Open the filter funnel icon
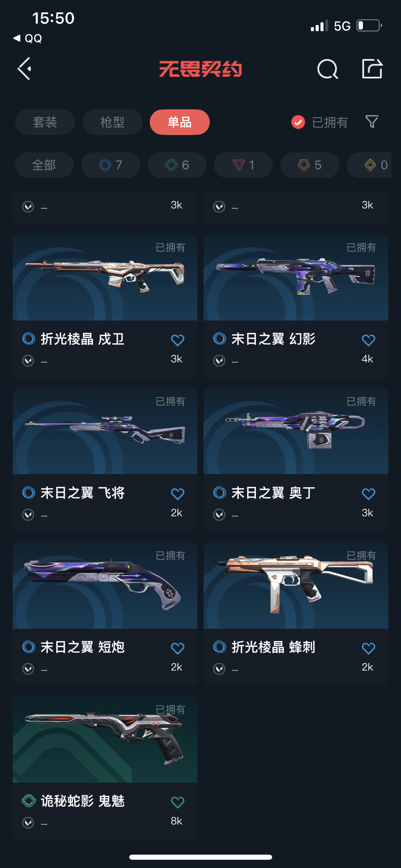Viewport: 401px width, 868px height. (x=372, y=122)
